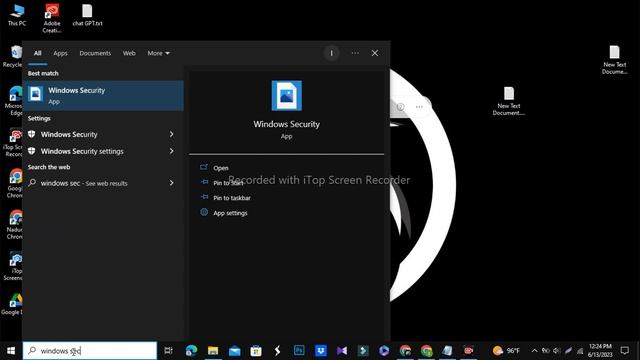Screen dimensions: 640x360
Task: Open the weather widget showing 96°F
Action: [506, 351]
